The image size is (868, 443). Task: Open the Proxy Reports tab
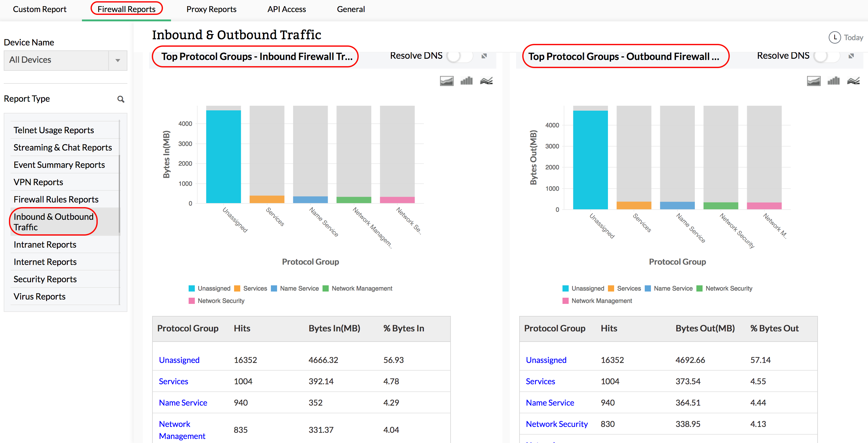211,9
